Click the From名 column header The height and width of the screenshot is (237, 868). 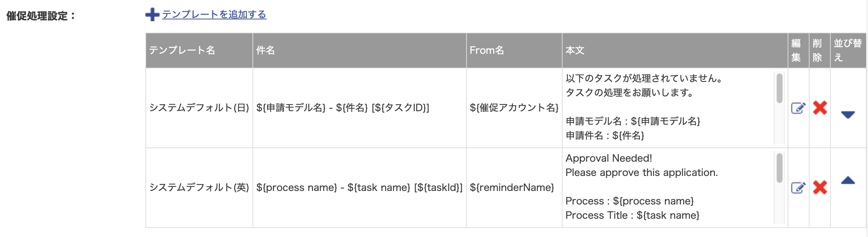[x=514, y=50]
